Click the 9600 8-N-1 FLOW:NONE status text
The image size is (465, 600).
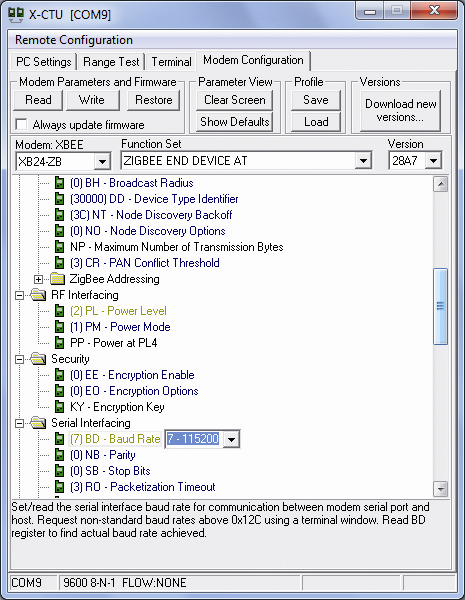click(x=125, y=582)
